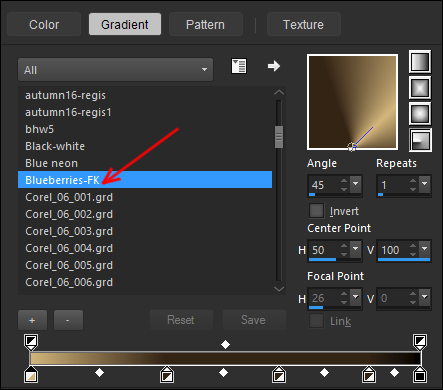This screenshot has width=443, height=390.
Task: Click scroll-down chevron of gradient list
Action: (279, 289)
